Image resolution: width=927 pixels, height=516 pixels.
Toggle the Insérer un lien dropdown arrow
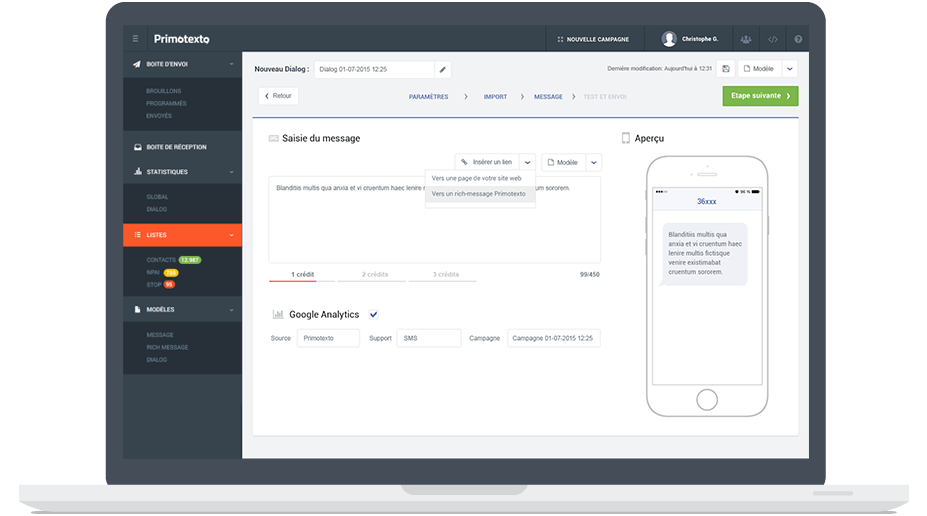tap(527, 162)
